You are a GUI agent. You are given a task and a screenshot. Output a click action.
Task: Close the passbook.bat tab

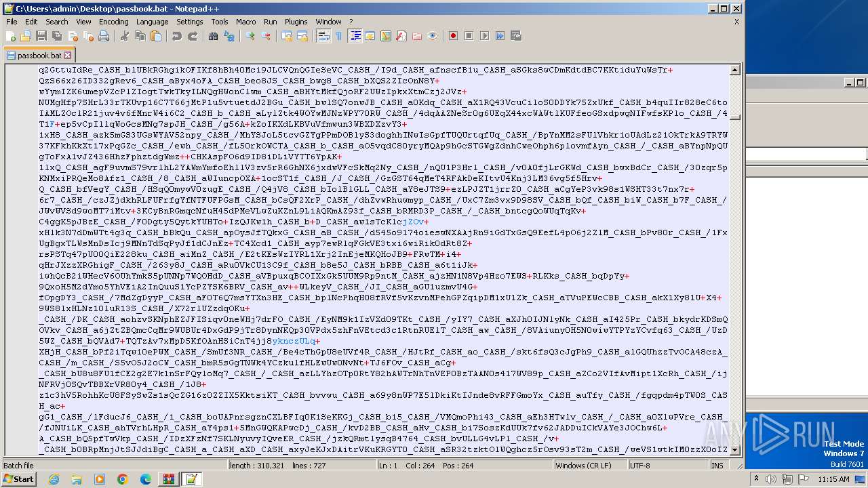click(x=68, y=56)
